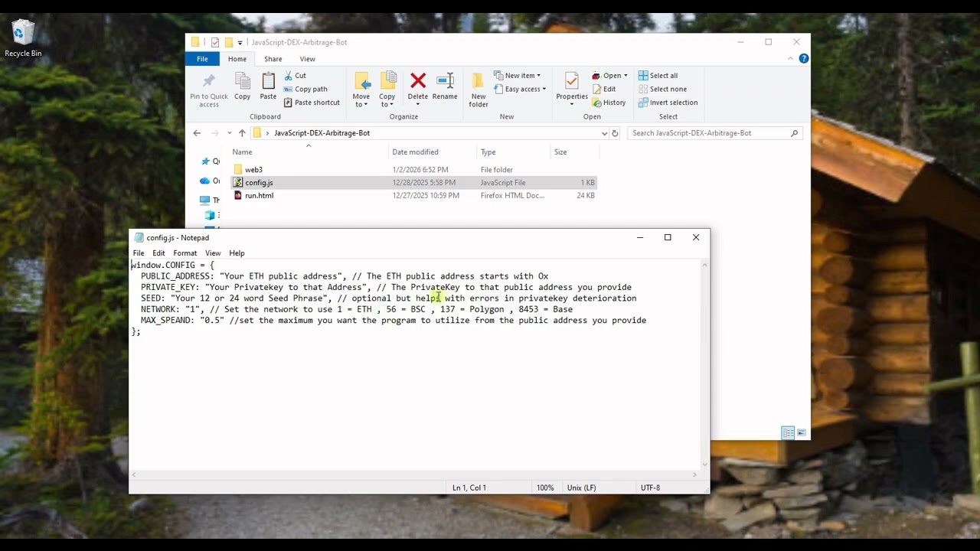Sort files by the Type column
980x551 pixels.
point(514,152)
